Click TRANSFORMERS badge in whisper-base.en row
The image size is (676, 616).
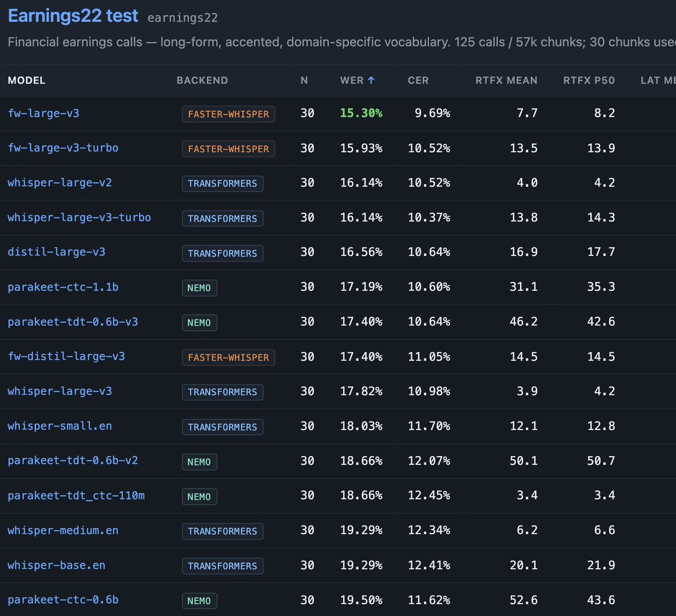click(223, 566)
